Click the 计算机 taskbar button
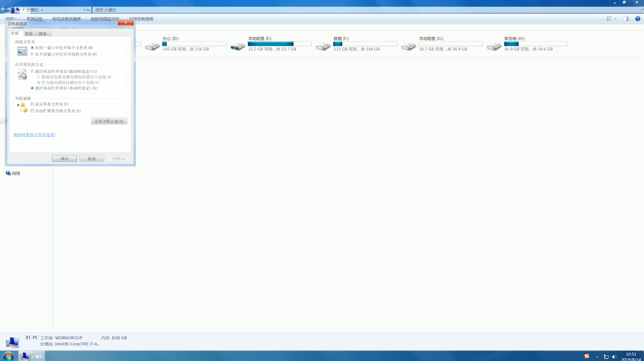The width and height of the screenshot is (644, 361). (x=32, y=356)
